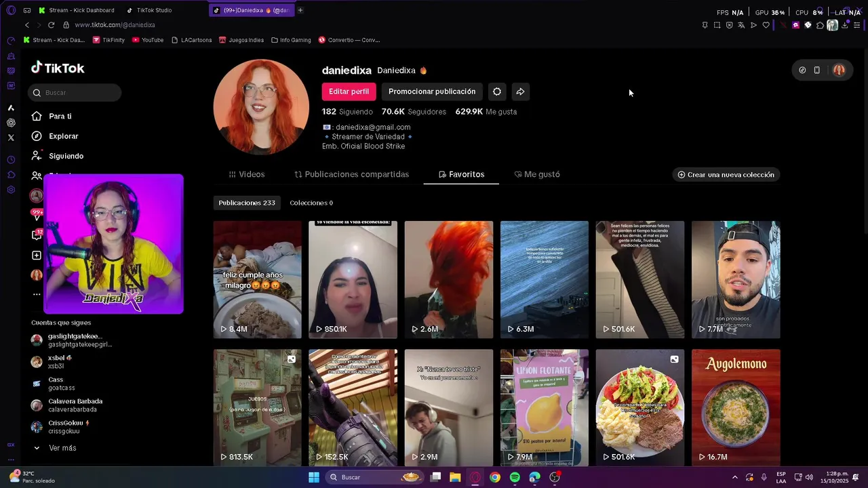Open the Para ti home icon
Screen dimensions: 868x488
pos(37,117)
